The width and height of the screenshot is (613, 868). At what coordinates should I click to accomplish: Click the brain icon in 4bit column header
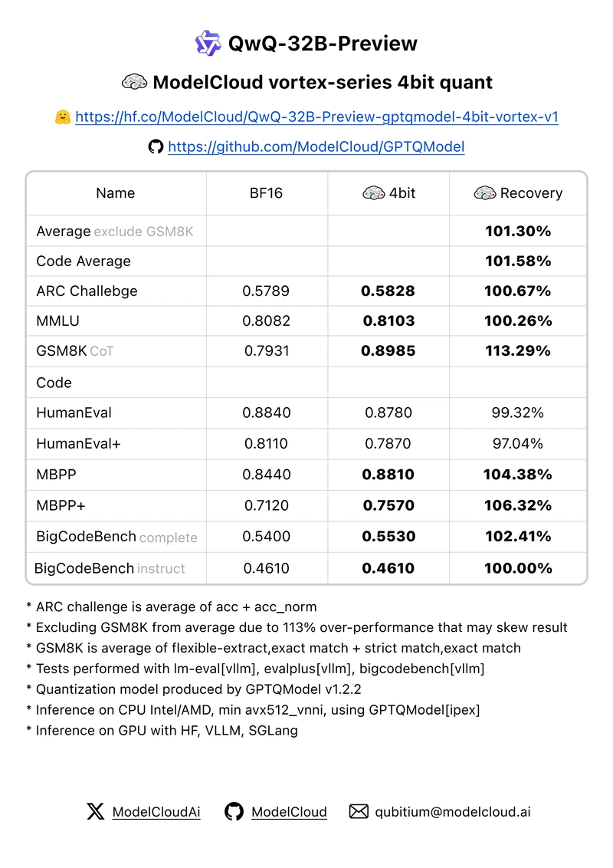[373, 193]
